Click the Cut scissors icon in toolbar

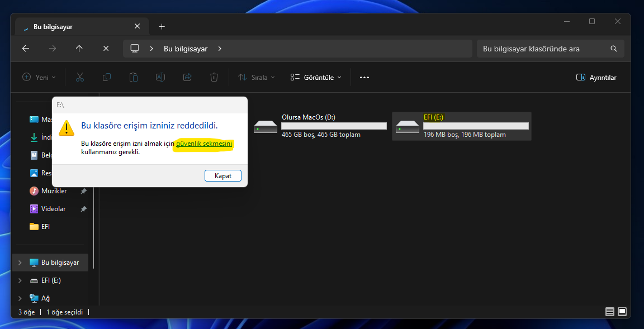click(80, 78)
